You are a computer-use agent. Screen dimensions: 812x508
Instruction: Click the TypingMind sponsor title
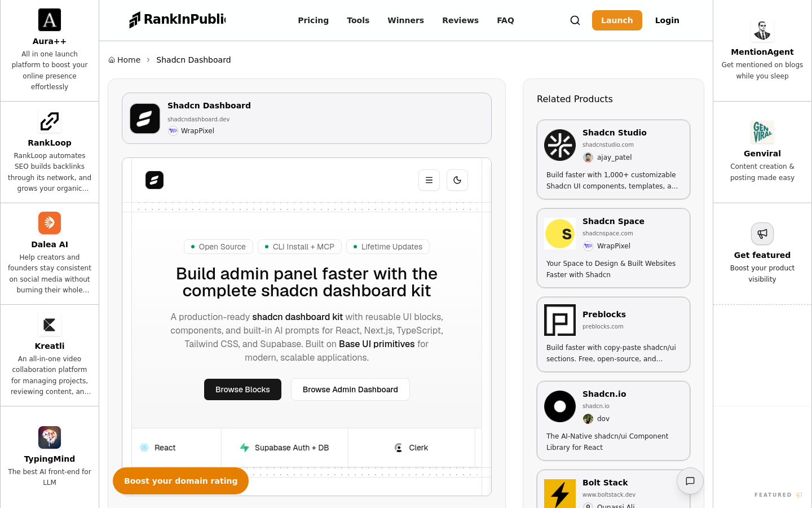pyautogui.click(x=50, y=459)
